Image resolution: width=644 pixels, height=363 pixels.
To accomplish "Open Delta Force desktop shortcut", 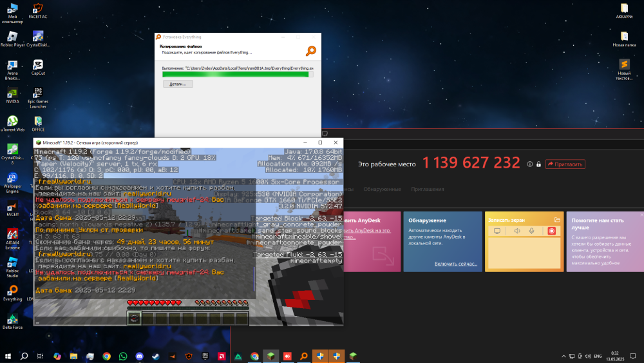I will [12, 322].
